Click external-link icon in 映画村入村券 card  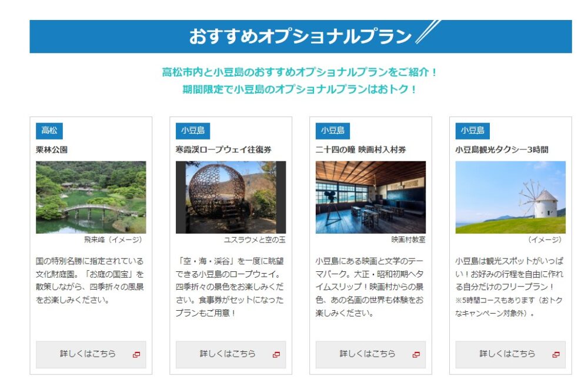(416, 354)
